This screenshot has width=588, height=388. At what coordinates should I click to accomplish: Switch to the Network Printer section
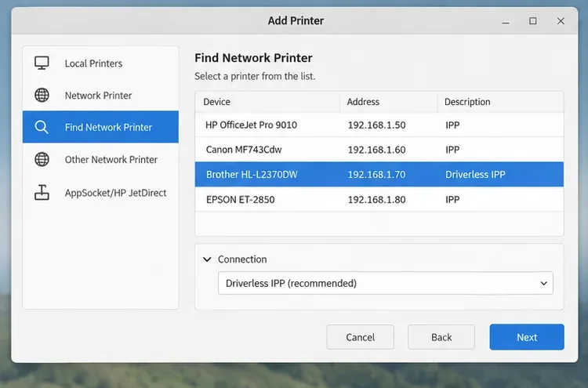pos(100,95)
